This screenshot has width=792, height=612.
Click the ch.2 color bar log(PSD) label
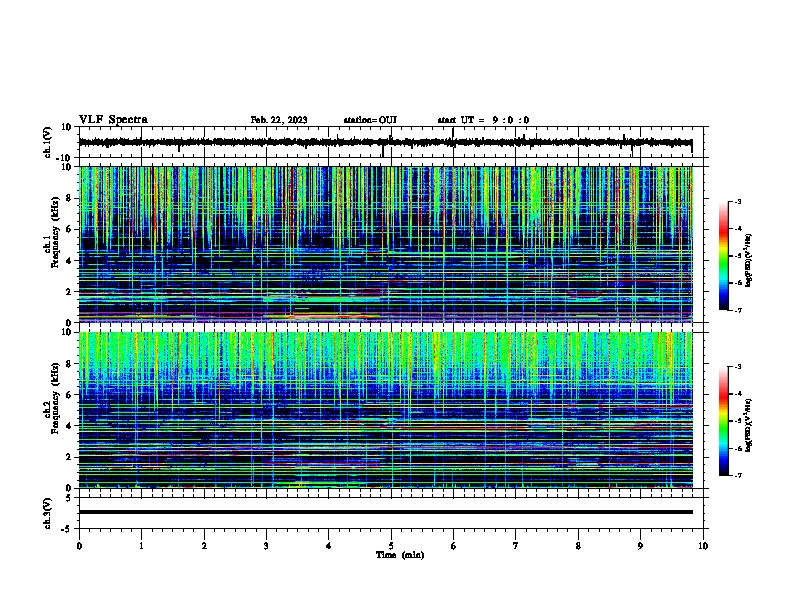click(x=749, y=426)
